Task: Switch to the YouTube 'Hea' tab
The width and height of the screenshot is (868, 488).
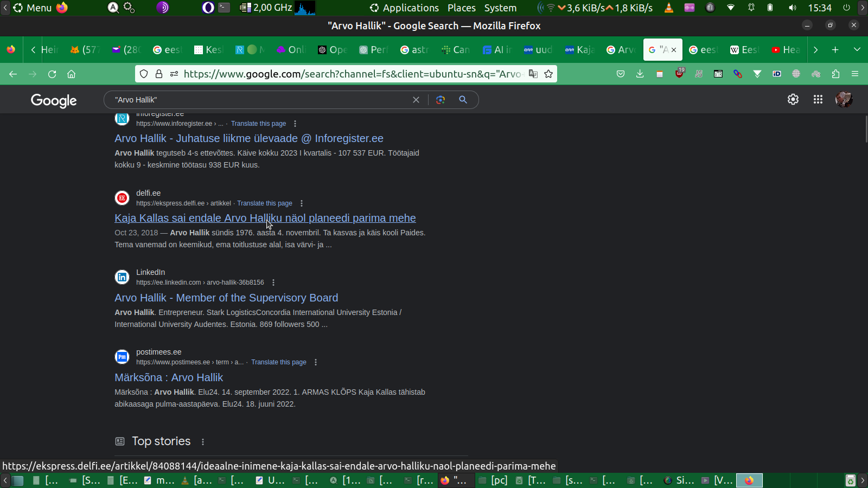Action: pos(786,50)
